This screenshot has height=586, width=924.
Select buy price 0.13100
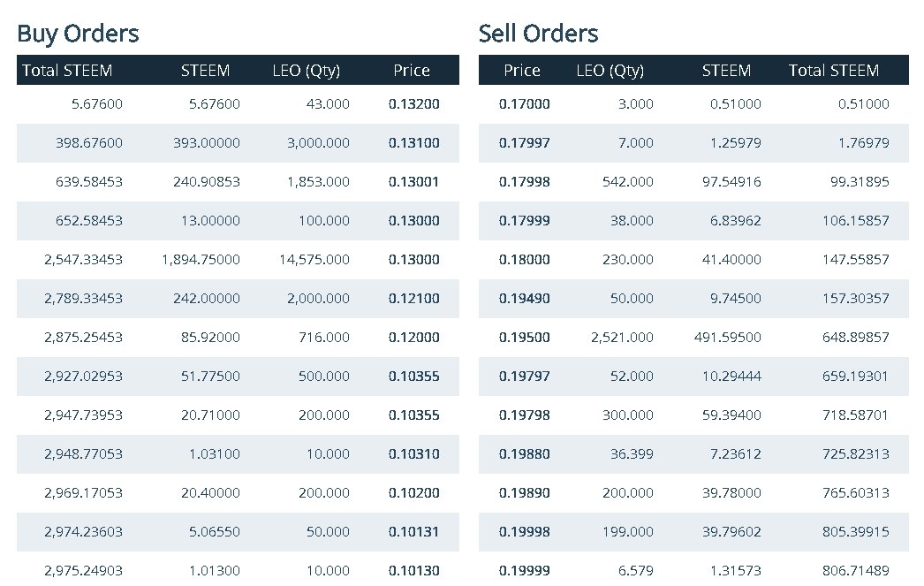[x=413, y=143]
